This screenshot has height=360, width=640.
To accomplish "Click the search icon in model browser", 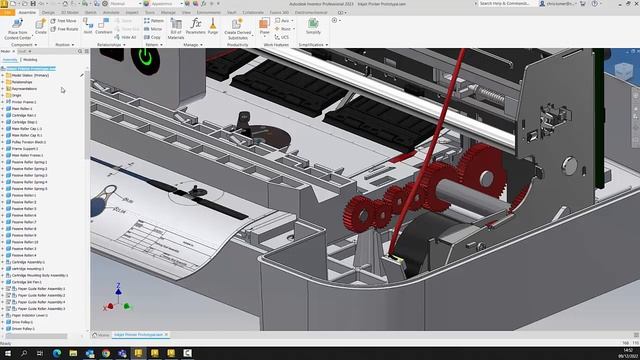I will (80, 51).
